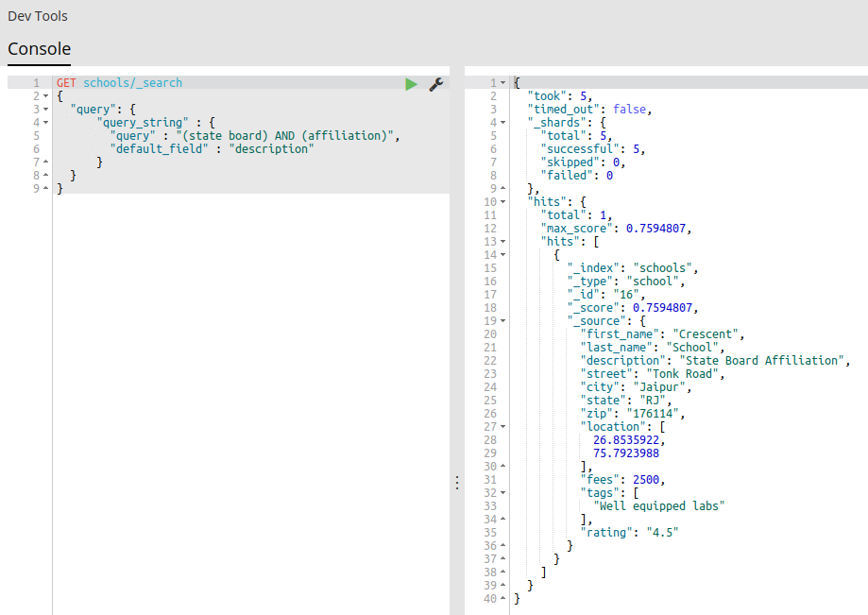Click fold end marker on response line 34
Image resolution: width=868 pixels, height=615 pixels.
coord(503,520)
